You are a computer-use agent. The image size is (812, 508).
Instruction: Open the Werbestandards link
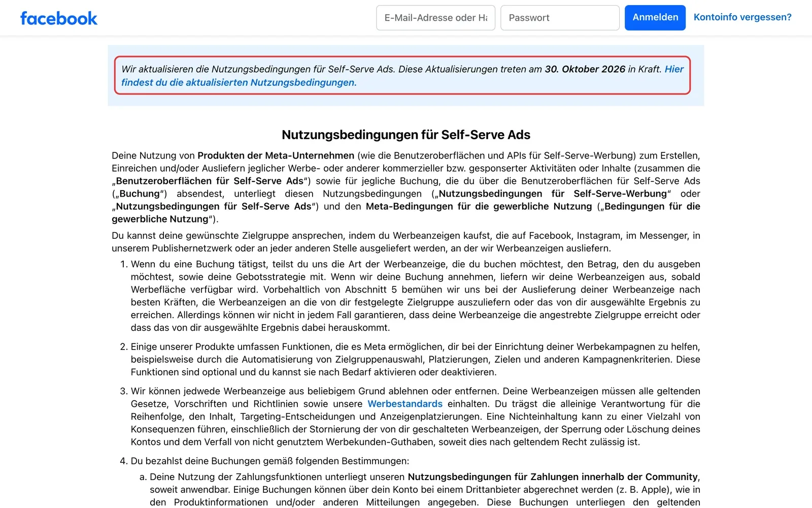pos(405,404)
